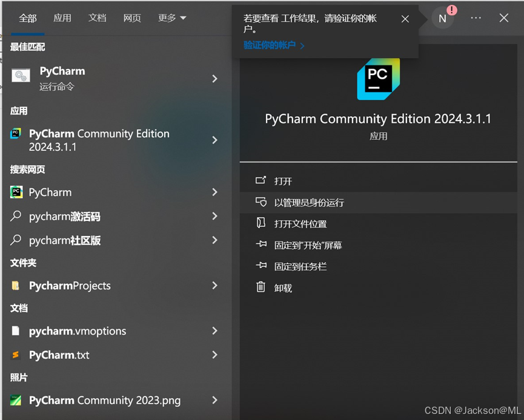Click the pin icon for 固定到"开始"屏幕

(261, 244)
